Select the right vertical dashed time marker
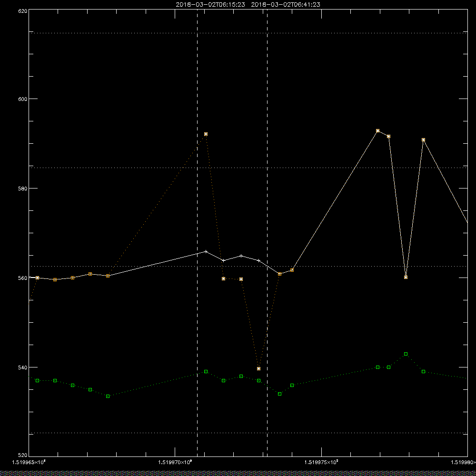The width and height of the screenshot is (476, 476). click(x=267, y=233)
